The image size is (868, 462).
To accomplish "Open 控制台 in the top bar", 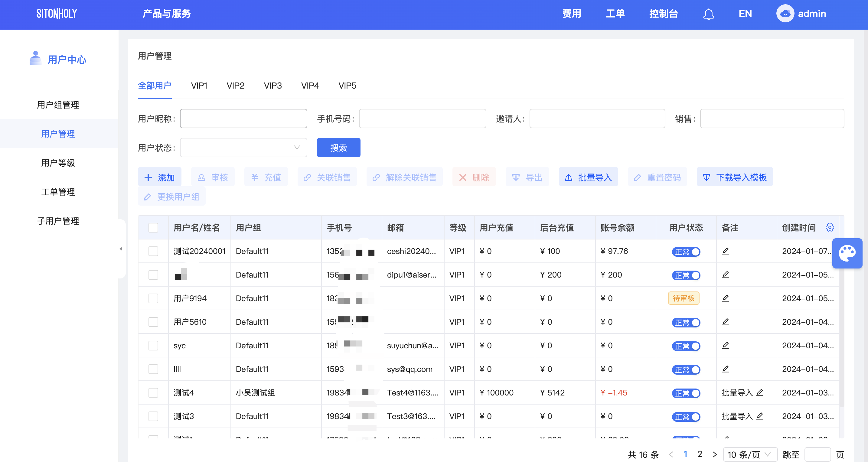I will (x=664, y=14).
